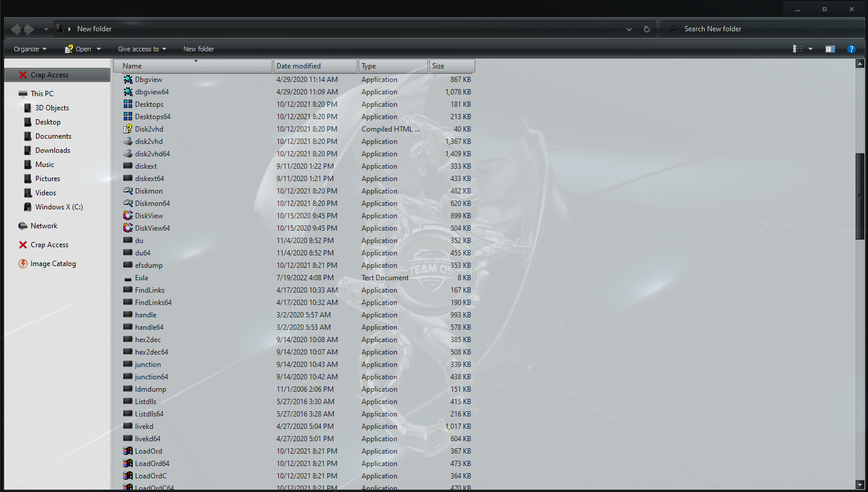Expand the Open button dropdown arrow
The image size is (868, 492).
pos(98,49)
